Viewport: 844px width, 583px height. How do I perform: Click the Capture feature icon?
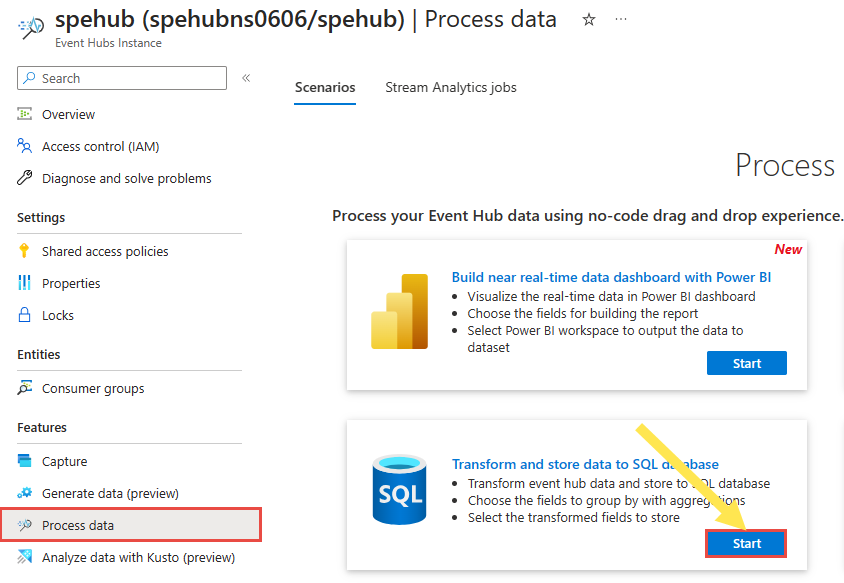point(24,461)
